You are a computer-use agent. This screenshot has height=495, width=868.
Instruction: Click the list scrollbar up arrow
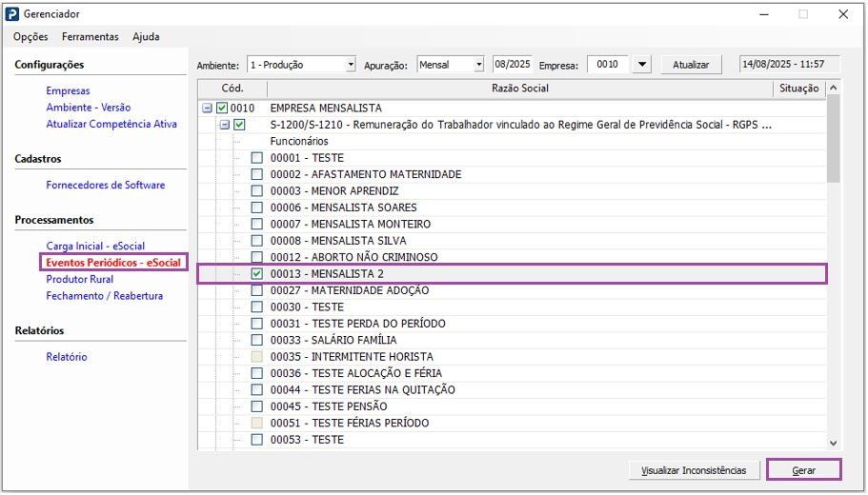pos(833,88)
